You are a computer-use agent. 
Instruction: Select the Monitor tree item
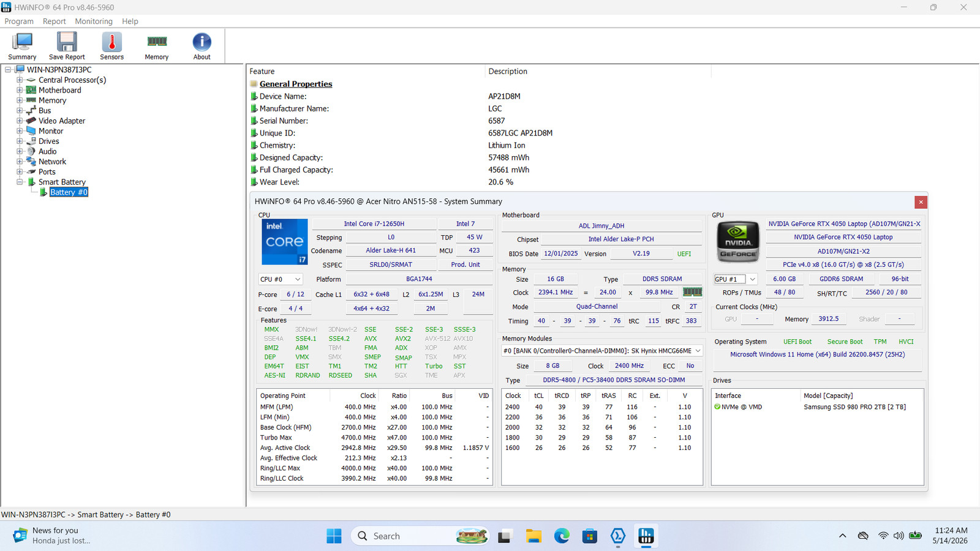[x=51, y=131]
